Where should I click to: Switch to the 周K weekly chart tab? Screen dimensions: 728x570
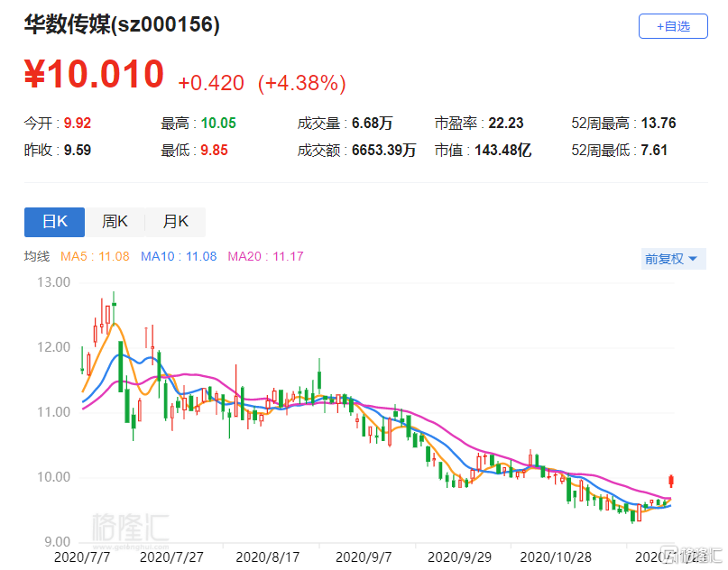[x=115, y=222]
